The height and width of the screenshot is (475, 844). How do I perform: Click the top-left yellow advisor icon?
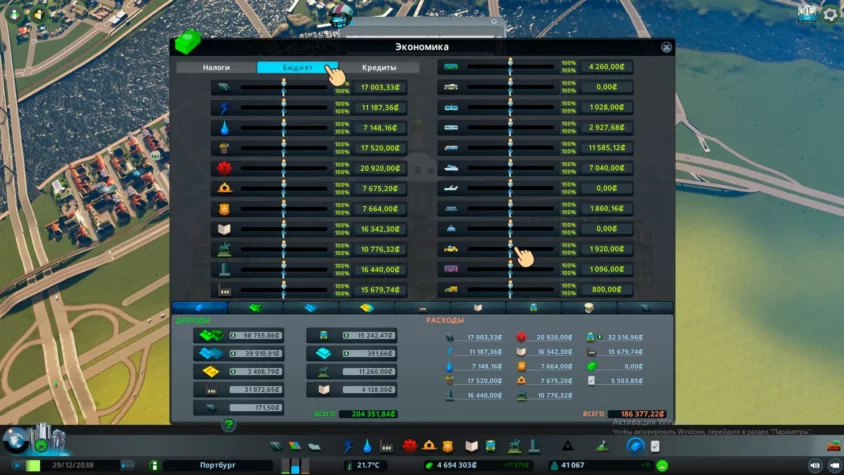point(39,15)
